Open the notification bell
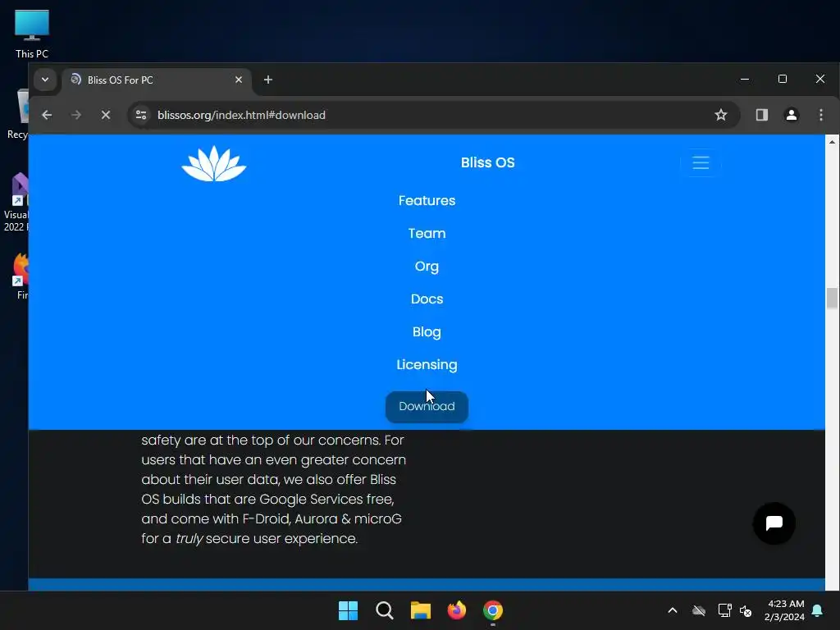Image resolution: width=840 pixels, height=630 pixels. coord(818,610)
